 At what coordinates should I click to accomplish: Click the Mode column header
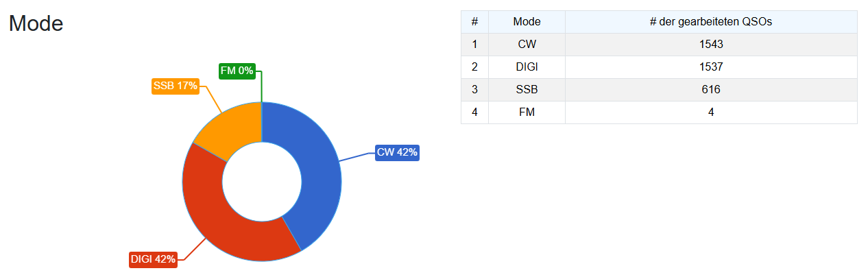click(x=527, y=22)
